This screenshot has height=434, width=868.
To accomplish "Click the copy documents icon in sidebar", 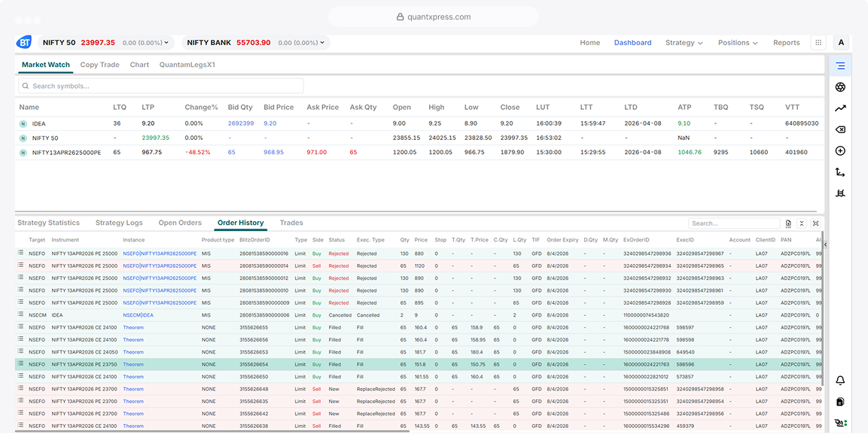I will click(x=840, y=402).
